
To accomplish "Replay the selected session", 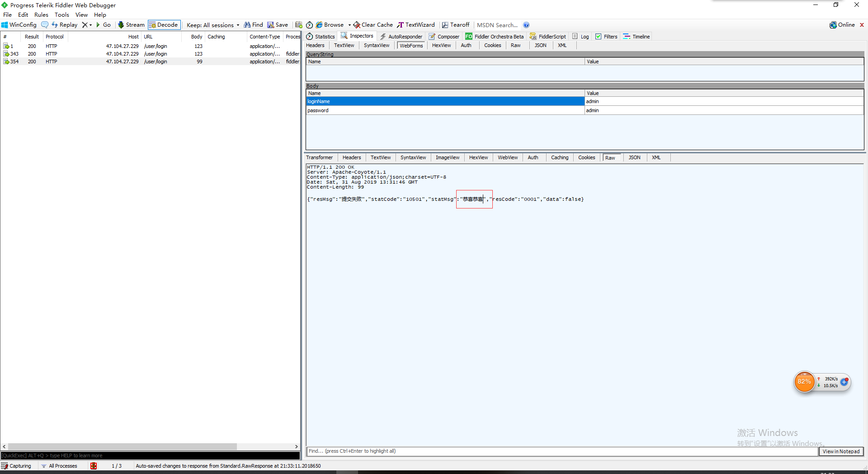I will (x=65, y=25).
